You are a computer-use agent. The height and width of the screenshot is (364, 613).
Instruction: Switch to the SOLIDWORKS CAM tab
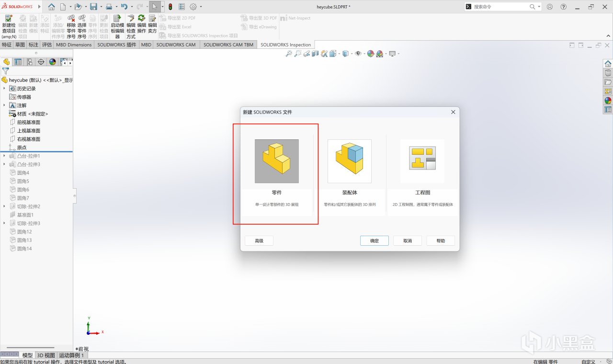tap(176, 45)
